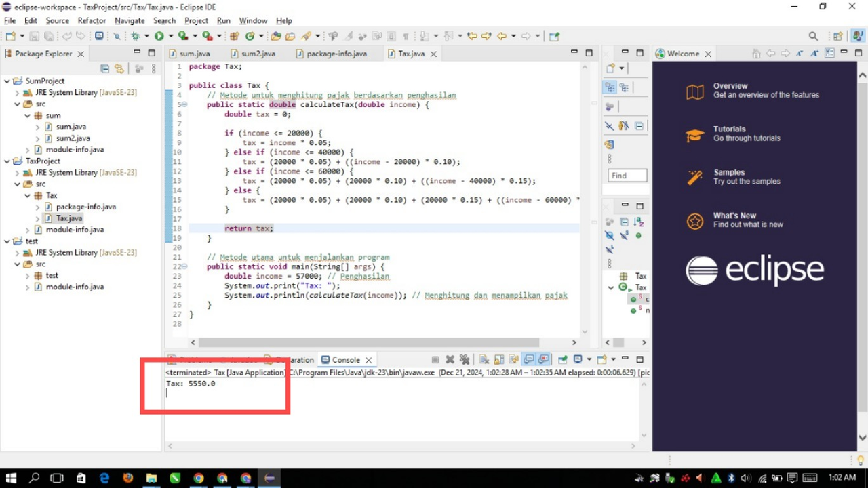Open the Samples link on Welcome page
This screenshot has width=868, height=488.
(x=729, y=172)
